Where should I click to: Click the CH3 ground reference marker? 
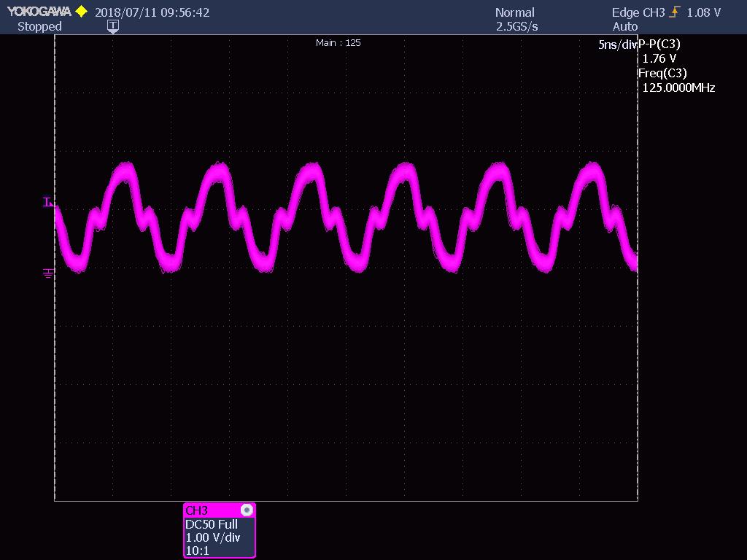[48, 273]
